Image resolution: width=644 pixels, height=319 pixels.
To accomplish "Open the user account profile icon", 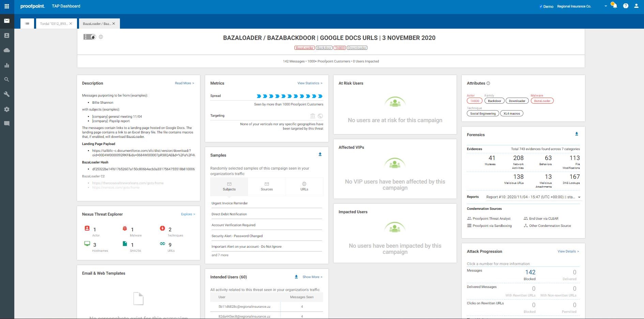I will click(x=636, y=6).
